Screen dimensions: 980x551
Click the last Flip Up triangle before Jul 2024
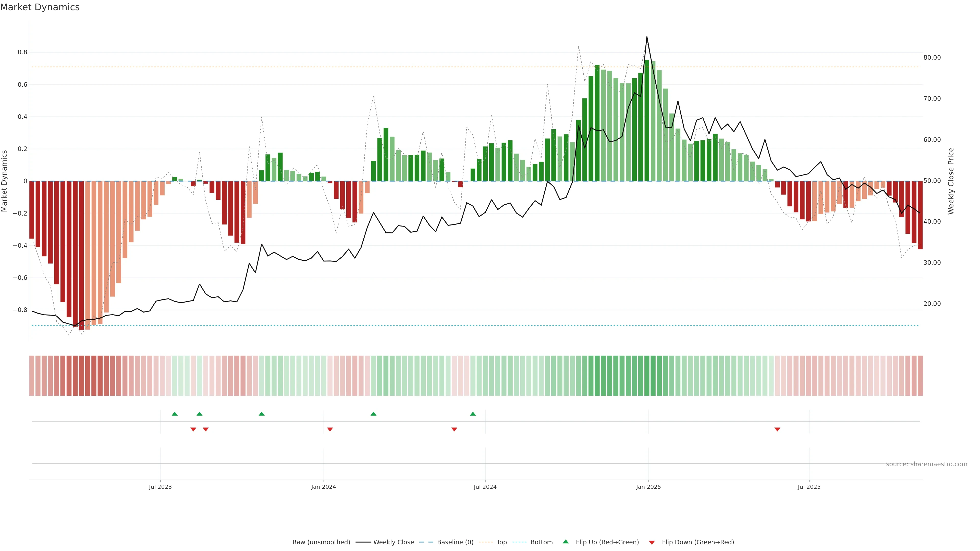pyautogui.click(x=472, y=414)
